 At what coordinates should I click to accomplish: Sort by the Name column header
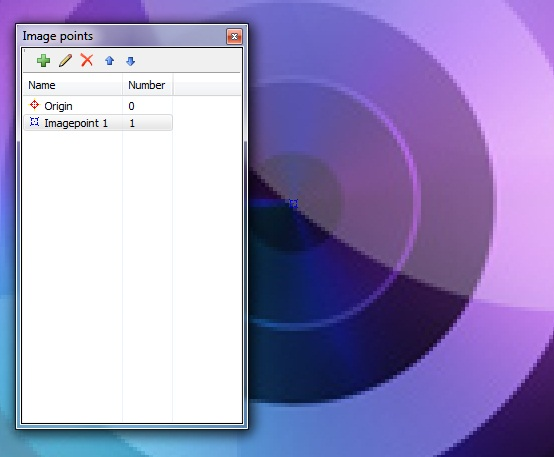pos(73,85)
